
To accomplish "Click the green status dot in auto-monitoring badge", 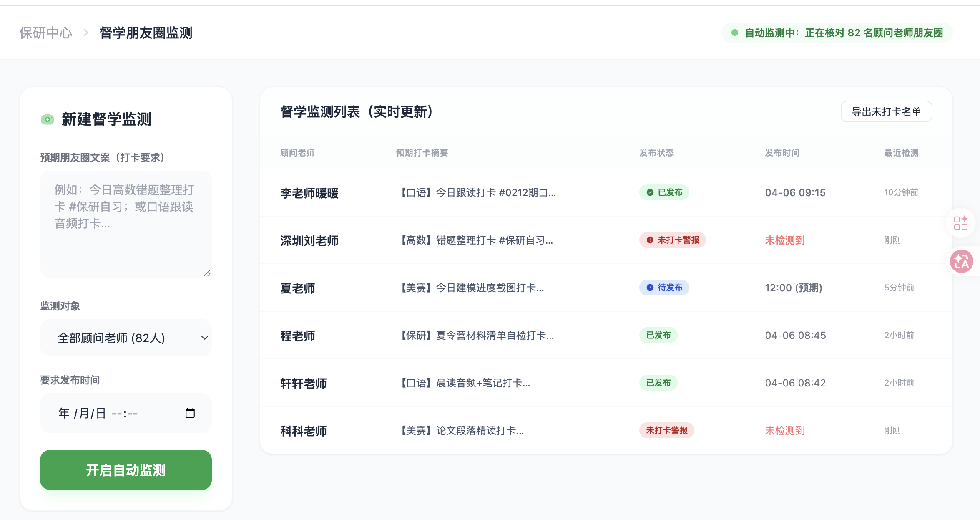I will point(735,33).
